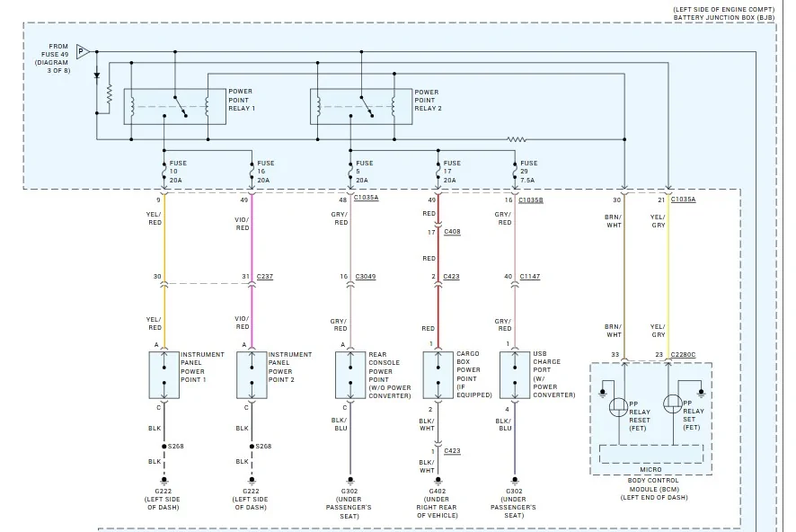Viewport: 796px width, 532px height.
Task: Click the "BATTERY JUNCTION BOX (BJB)" label
Action: (x=724, y=17)
